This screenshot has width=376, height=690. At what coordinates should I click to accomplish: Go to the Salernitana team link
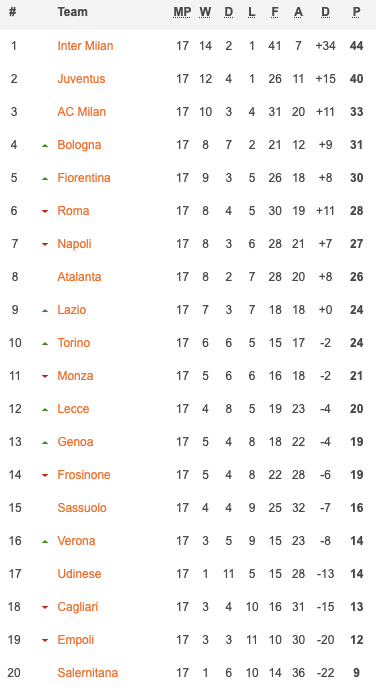[x=88, y=673]
